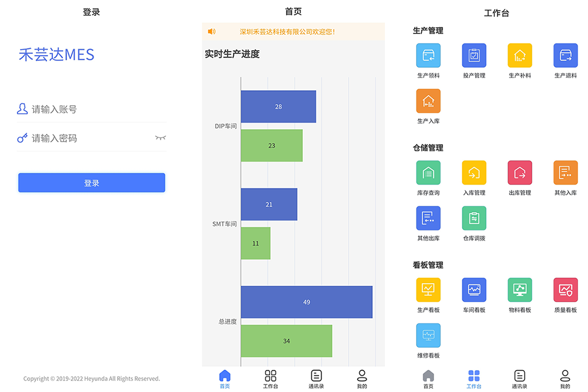Click the key icon beside password field
This screenshot has height=392, width=588.
tap(22, 138)
